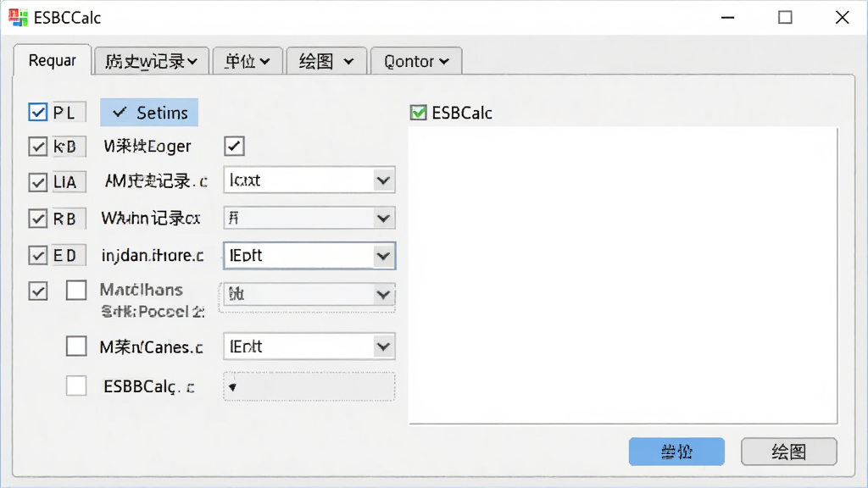Click the ESBCCalc app icon in title bar

[18, 17]
